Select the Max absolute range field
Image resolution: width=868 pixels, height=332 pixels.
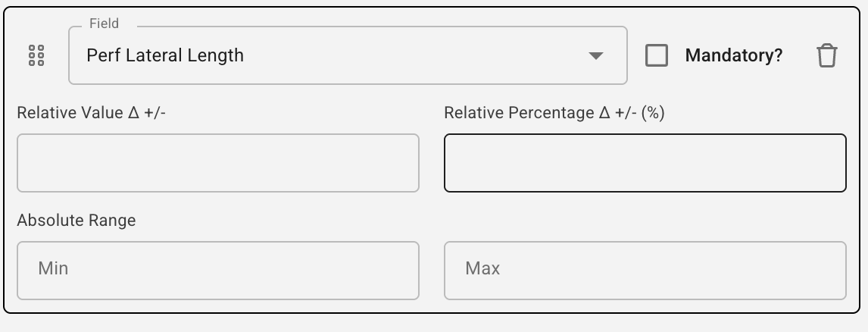point(645,271)
